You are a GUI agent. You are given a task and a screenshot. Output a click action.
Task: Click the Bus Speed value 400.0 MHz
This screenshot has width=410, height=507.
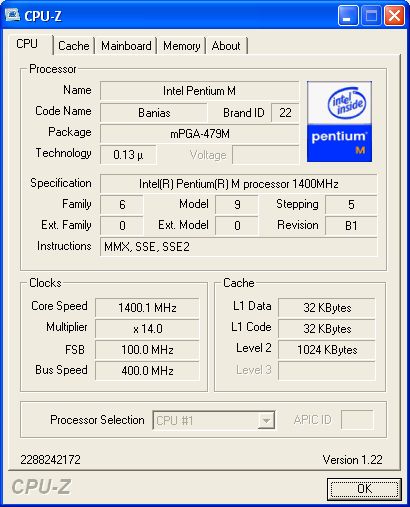coord(147,371)
